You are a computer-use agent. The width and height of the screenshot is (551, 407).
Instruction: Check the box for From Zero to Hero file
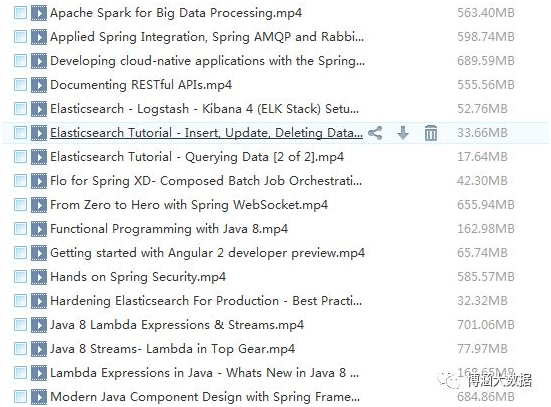tap(20, 205)
